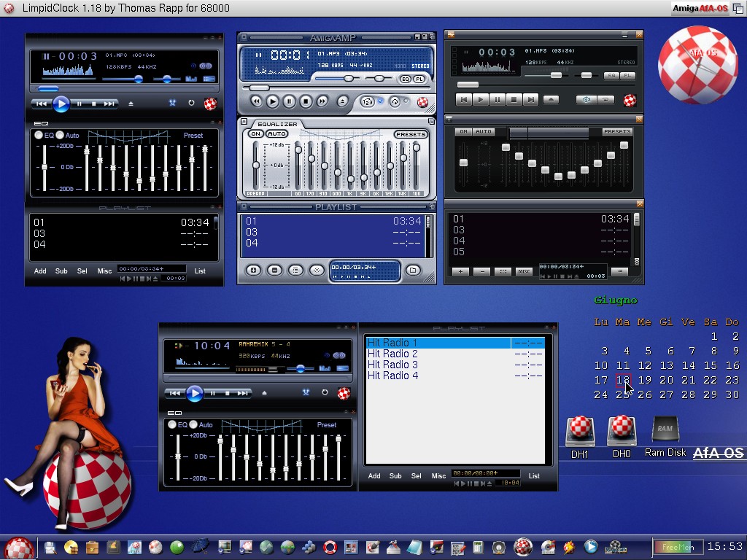The height and width of the screenshot is (560, 747).
Task: Select Hit Radio 3 in the playlist
Action: [392, 365]
